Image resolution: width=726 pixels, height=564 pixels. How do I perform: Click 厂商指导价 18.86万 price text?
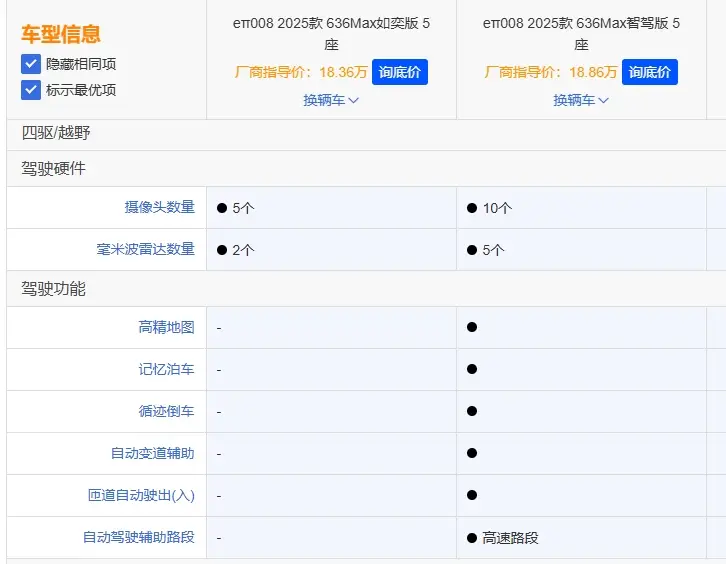[551, 72]
